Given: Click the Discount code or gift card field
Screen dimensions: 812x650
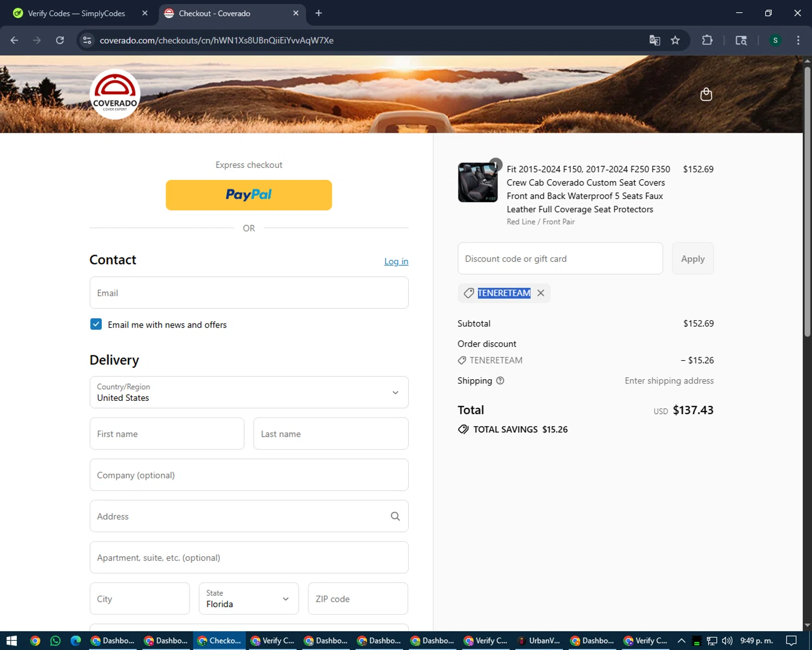Looking at the screenshot, I should pyautogui.click(x=560, y=258).
